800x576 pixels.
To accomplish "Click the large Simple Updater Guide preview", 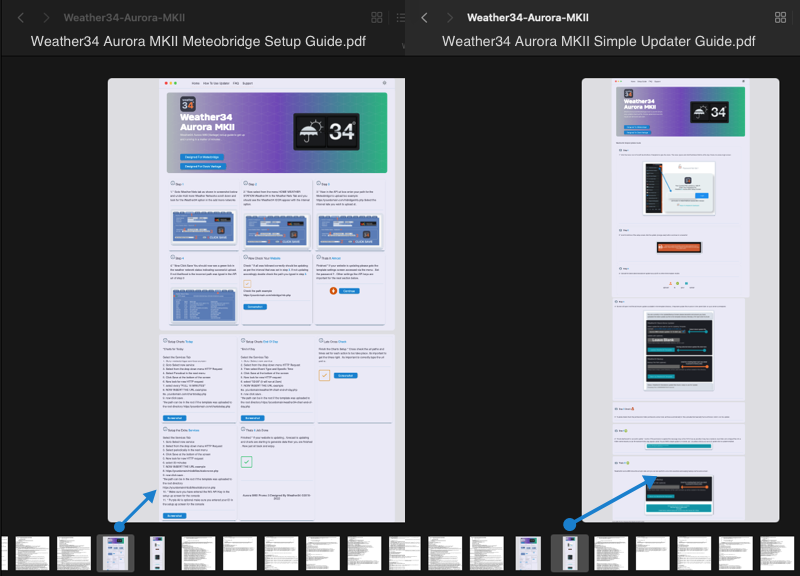I will [680, 300].
